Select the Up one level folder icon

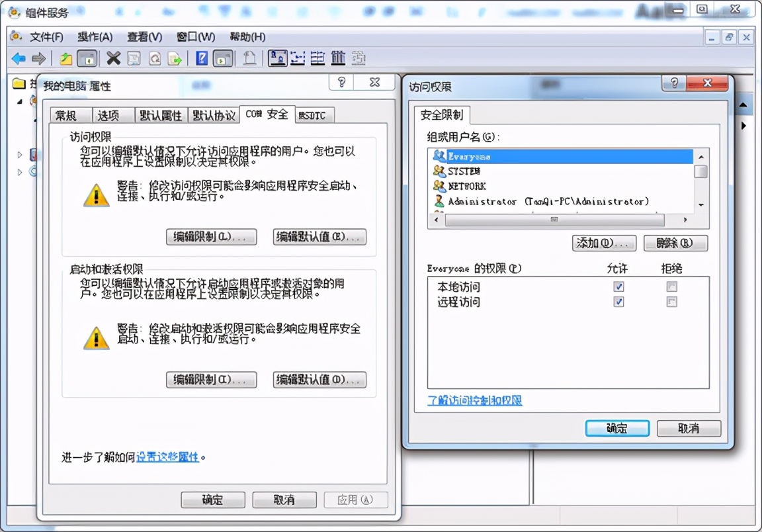67,58
